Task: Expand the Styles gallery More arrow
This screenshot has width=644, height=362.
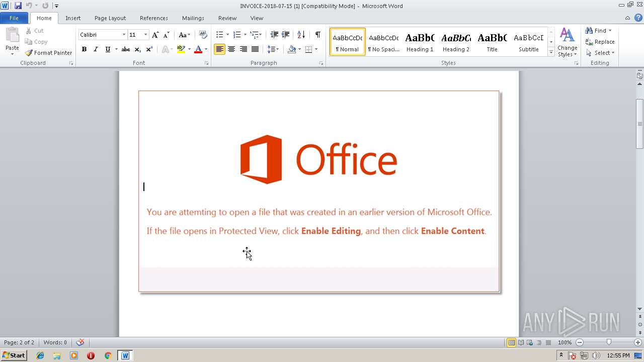Action: (551, 52)
